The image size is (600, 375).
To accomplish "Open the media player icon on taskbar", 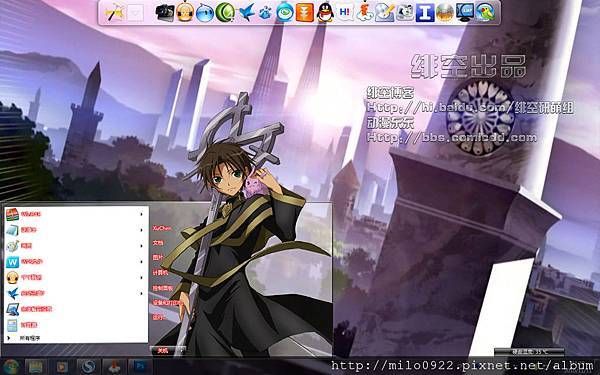I will point(62,367).
